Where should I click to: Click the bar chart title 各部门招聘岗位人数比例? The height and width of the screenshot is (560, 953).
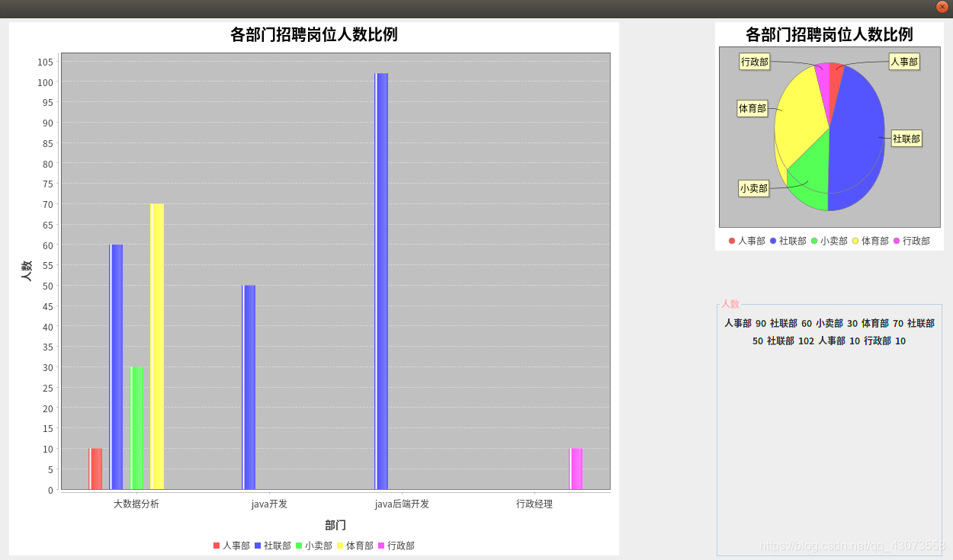(314, 34)
